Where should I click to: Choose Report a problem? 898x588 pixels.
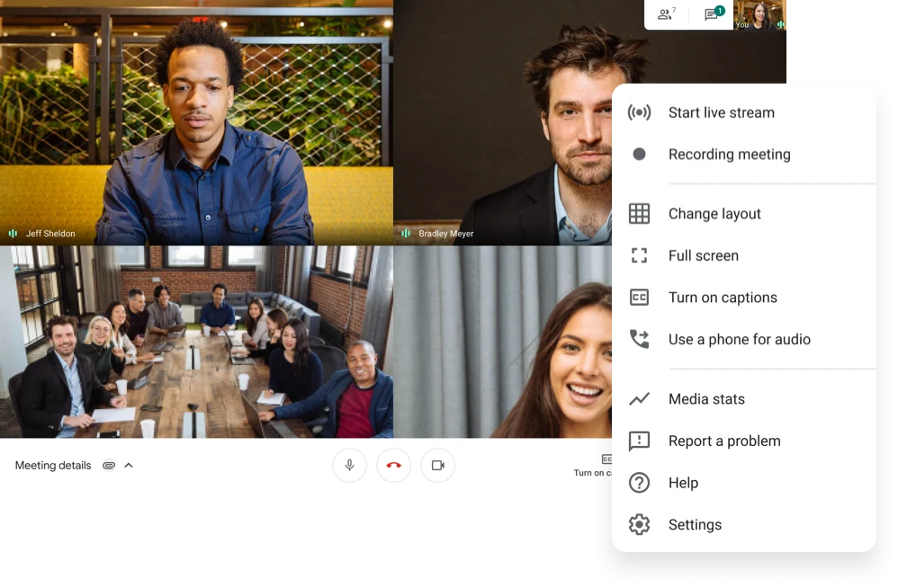coord(744,441)
